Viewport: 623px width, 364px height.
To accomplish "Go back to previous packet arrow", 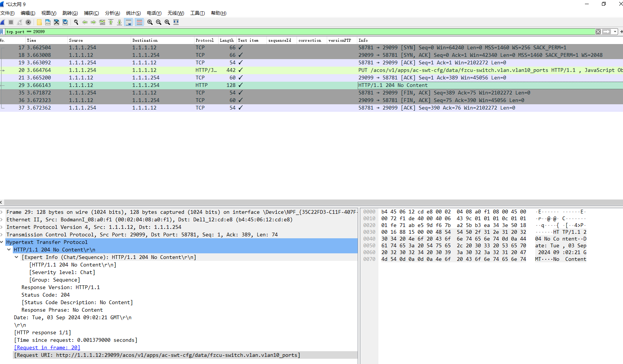I will click(x=85, y=22).
